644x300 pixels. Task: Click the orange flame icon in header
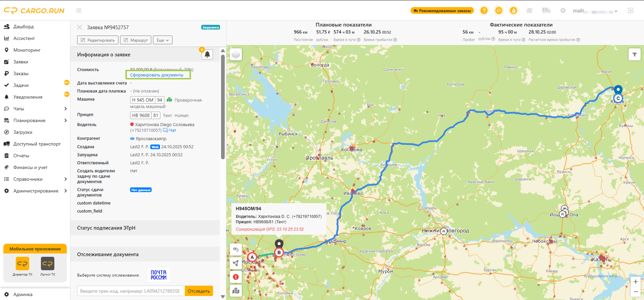[x=514, y=11]
